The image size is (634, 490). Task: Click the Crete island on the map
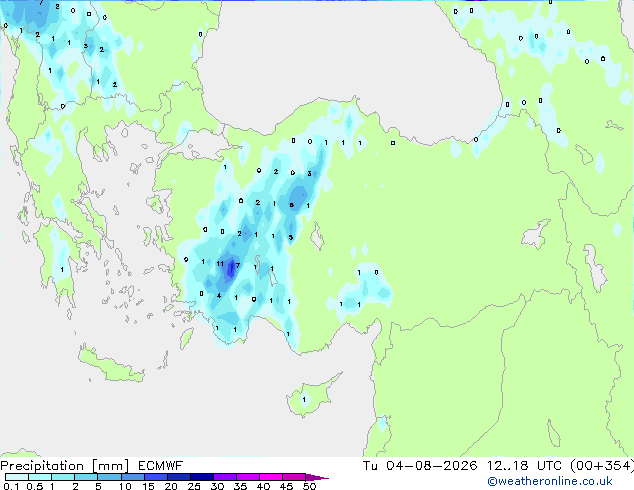[x=110, y=366]
